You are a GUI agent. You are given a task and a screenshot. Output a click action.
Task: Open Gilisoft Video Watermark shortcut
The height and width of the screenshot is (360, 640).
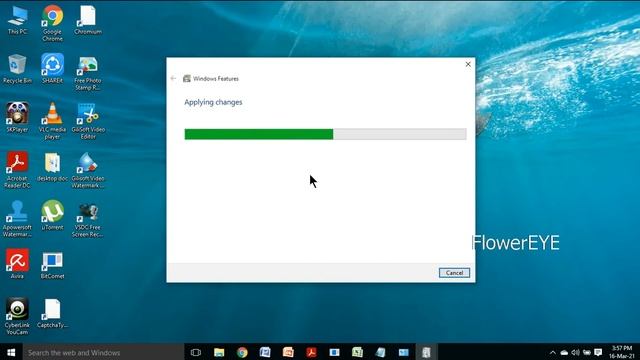(x=88, y=170)
